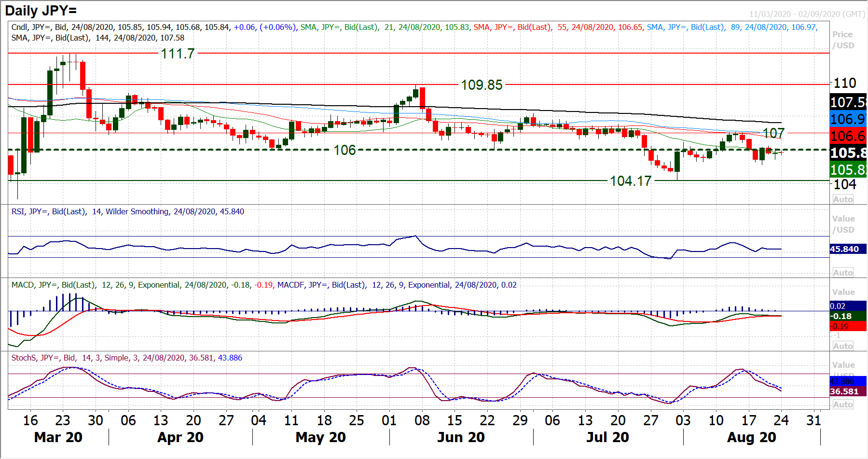The width and height of the screenshot is (868, 459).
Task: Click the green 105.83 SMA price tag
Action: [x=848, y=170]
